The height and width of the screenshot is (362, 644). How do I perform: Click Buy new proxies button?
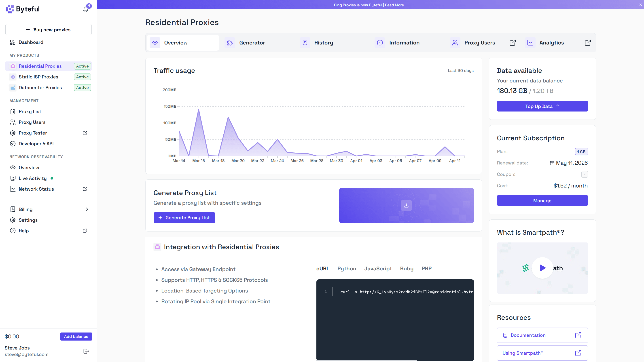click(x=49, y=29)
